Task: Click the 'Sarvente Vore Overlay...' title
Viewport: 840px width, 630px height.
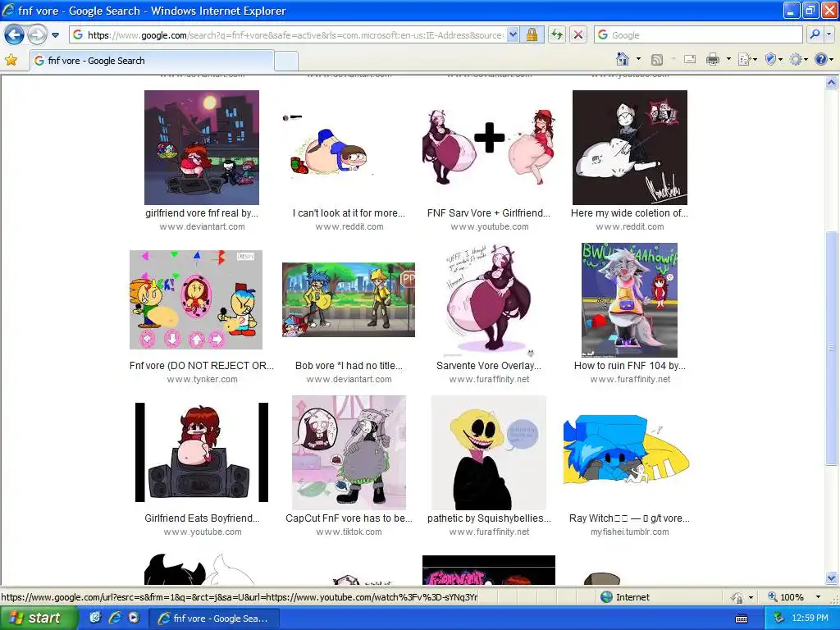Action: pos(489,366)
